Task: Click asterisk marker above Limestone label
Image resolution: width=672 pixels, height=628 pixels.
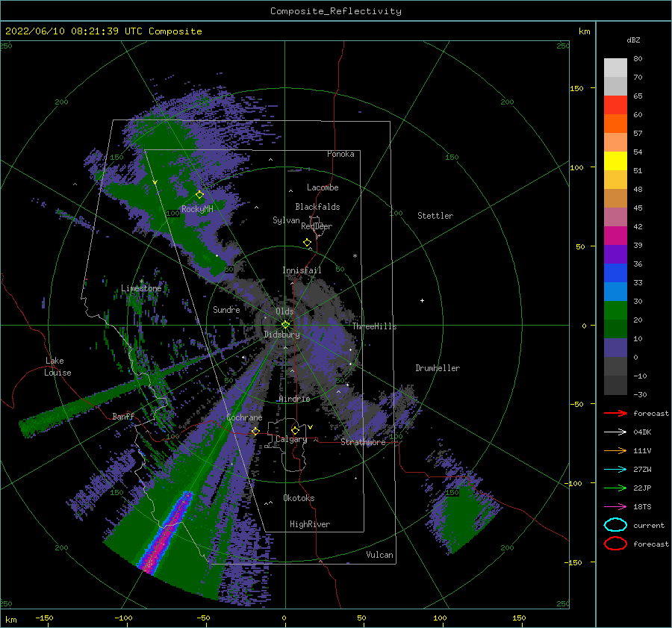Action: click(141, 282)
